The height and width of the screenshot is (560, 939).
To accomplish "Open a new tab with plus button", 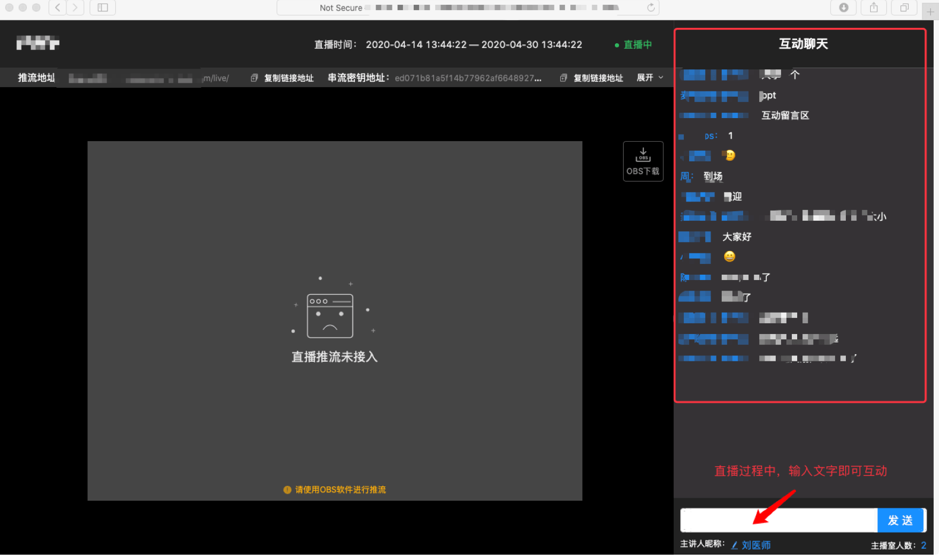I will (x=930, y=11).
